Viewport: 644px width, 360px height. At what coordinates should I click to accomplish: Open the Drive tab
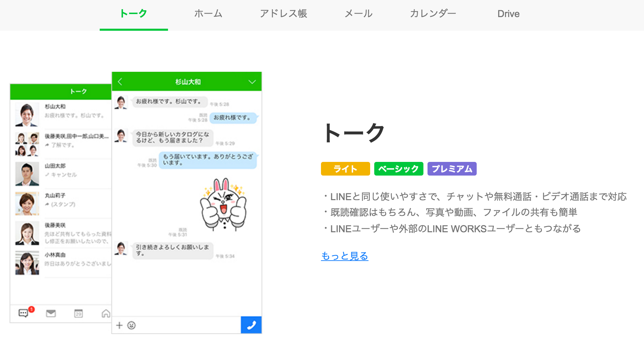pos(508,14)
